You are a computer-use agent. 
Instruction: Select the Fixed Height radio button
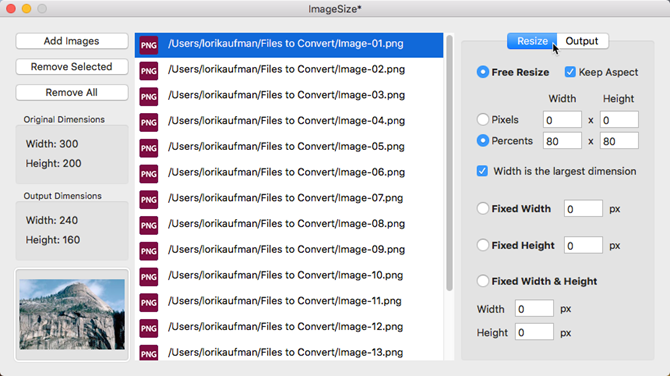[x=482, y=245]
